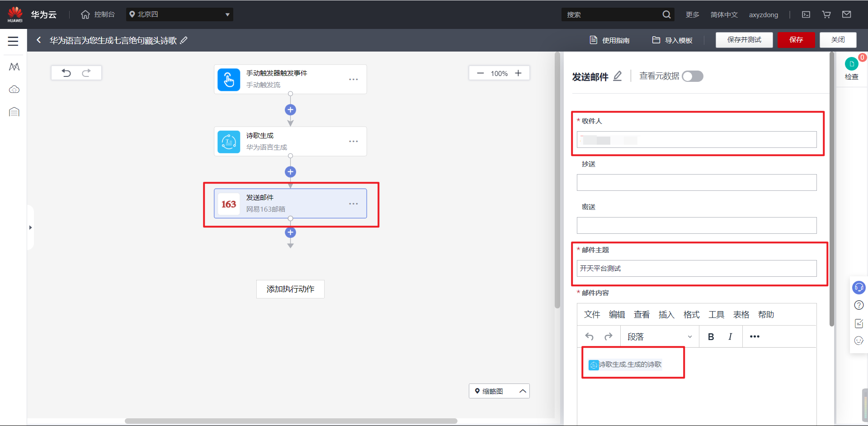
Task: Rename 发送邮件 with the pencil icon
Action: 618,76
